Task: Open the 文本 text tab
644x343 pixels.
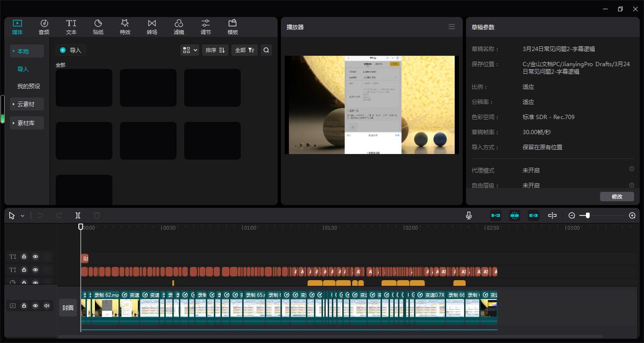Action: (71, 27)
